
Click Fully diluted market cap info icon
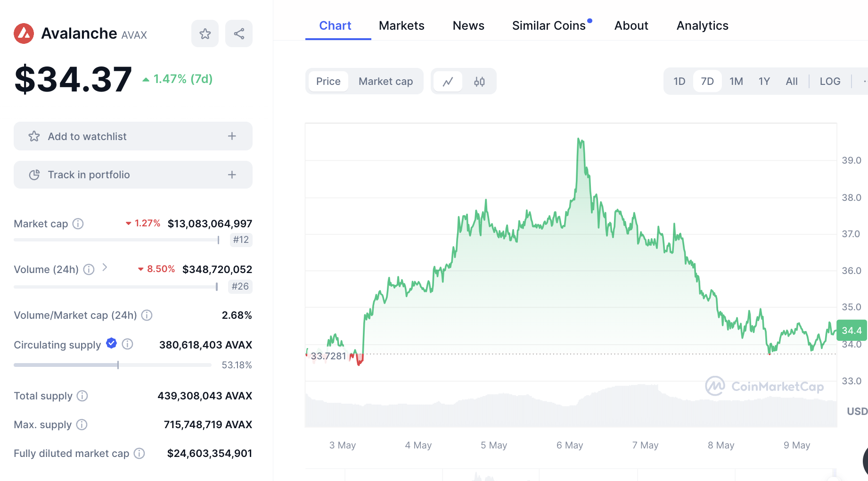point(139,453)
